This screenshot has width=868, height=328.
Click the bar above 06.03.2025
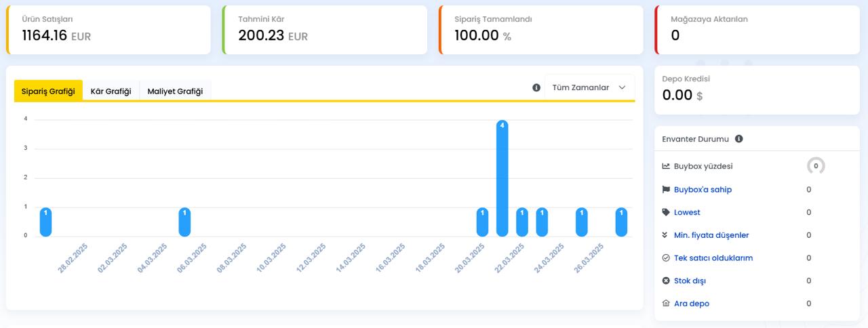(x=184, y=222)
